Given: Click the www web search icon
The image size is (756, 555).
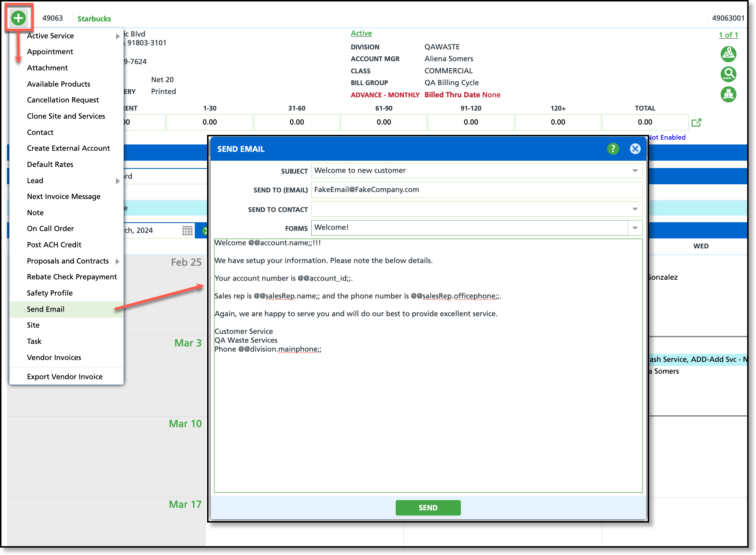Looking at the screenshot, I should (728, 74).
